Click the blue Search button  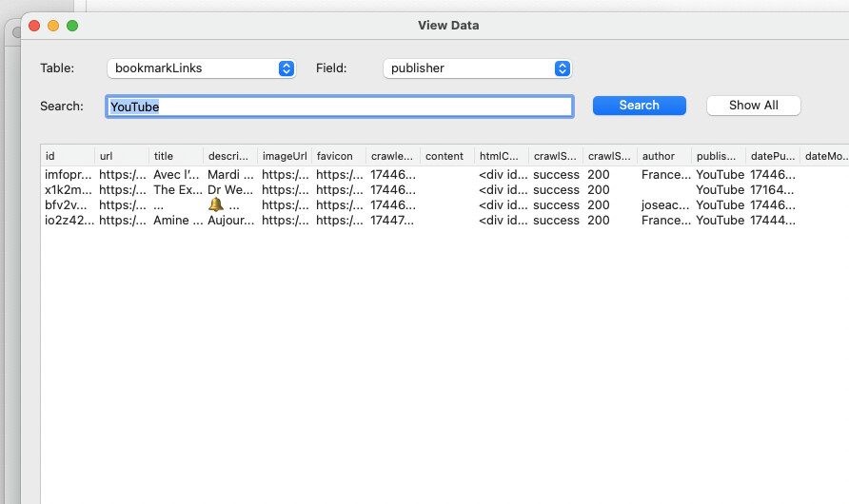click(x=639, y=106)
